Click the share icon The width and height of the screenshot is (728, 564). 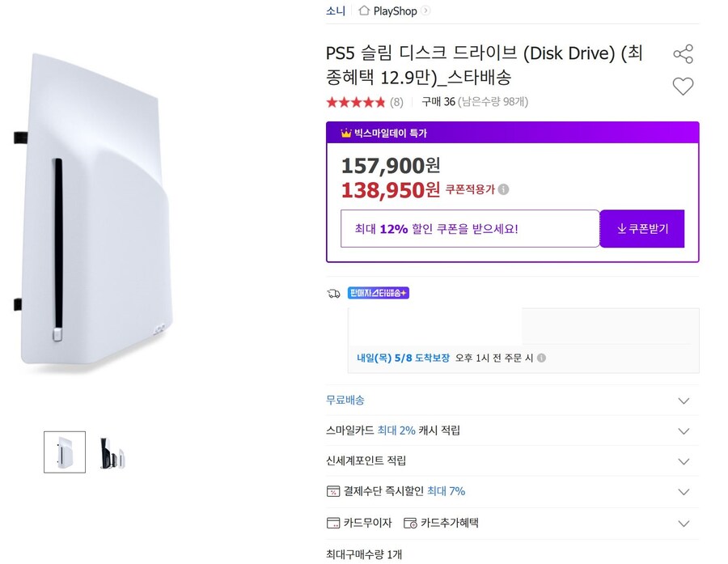click(683, 54)
